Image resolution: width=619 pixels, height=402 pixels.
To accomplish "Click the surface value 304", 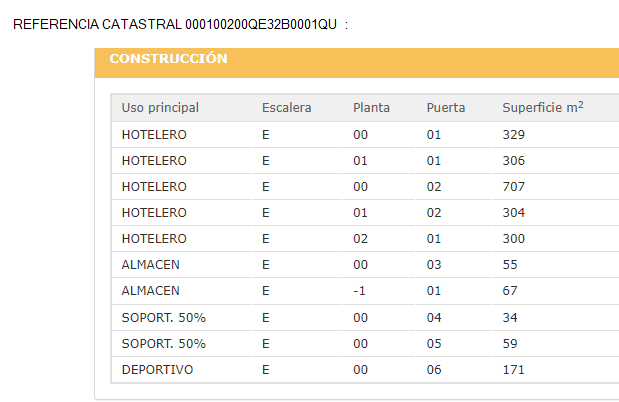I will click(x=514, y=212).
